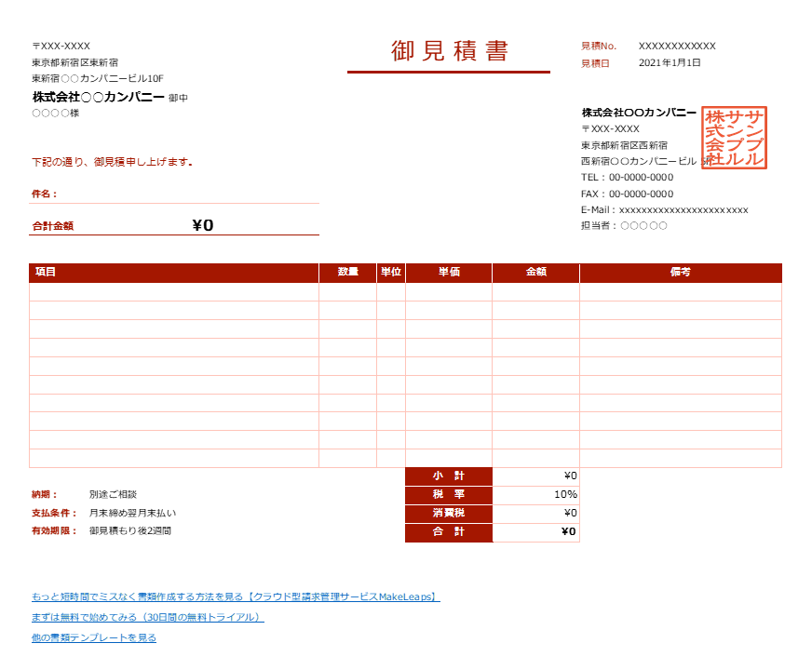The width and height of the screenshot is (812, 670).
Task: Click the 単位 column header
Action: click(390, 273)
